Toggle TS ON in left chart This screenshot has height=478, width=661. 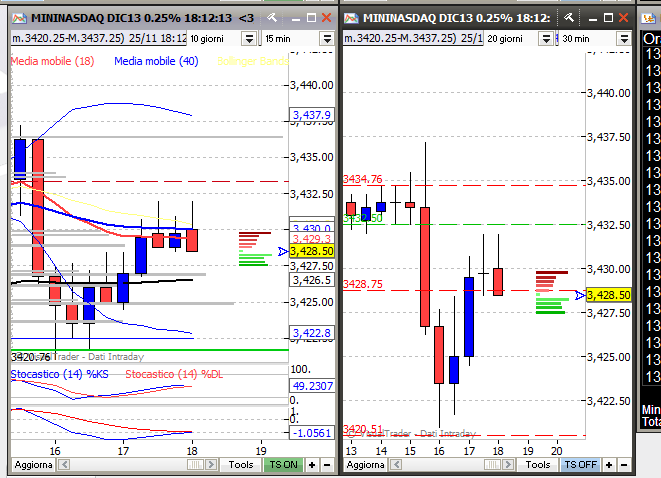tap(284, 465)
